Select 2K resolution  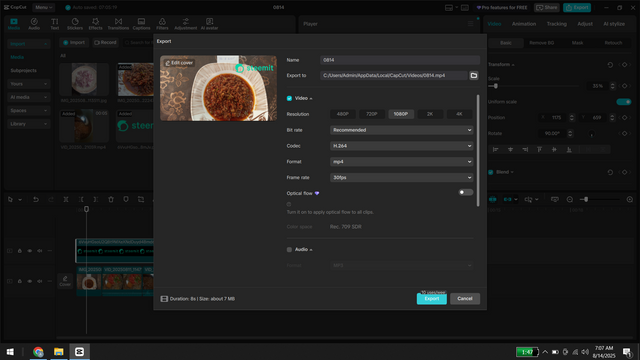(x=430, y=114)
